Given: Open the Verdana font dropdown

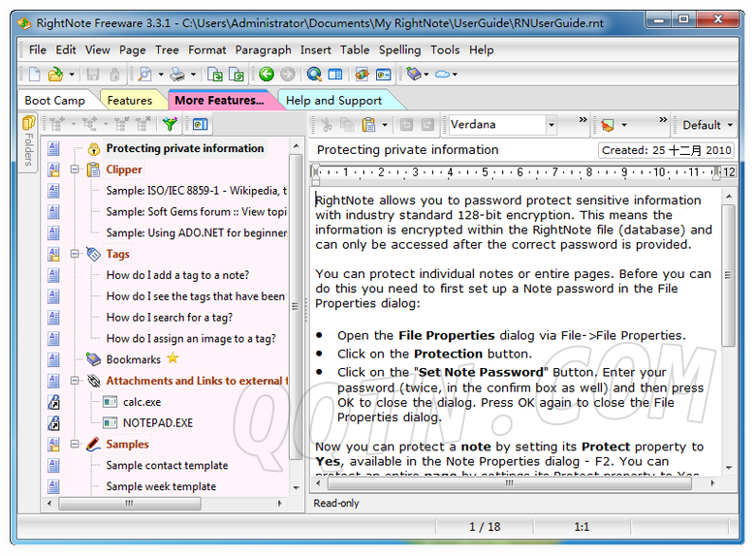Looking at the screenshot, I should [x=551, y=125].
